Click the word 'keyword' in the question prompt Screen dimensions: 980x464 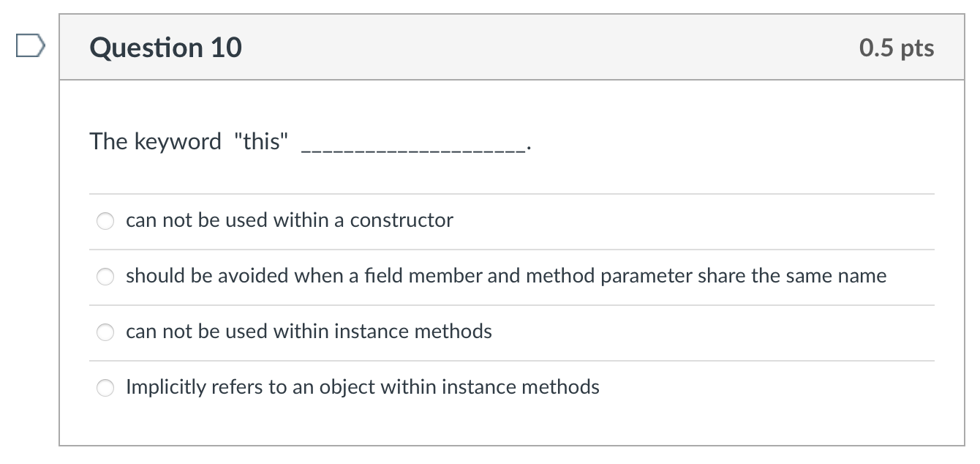click(x=177, y=141)
